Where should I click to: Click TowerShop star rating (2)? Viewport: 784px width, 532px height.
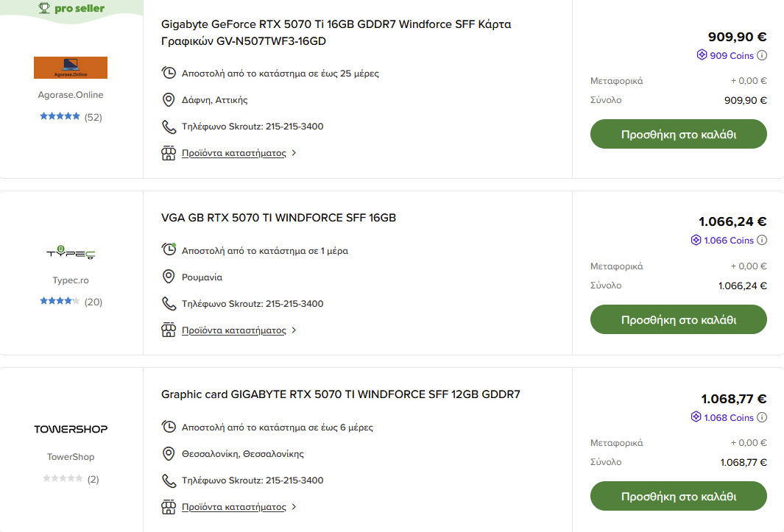point(71,478)
